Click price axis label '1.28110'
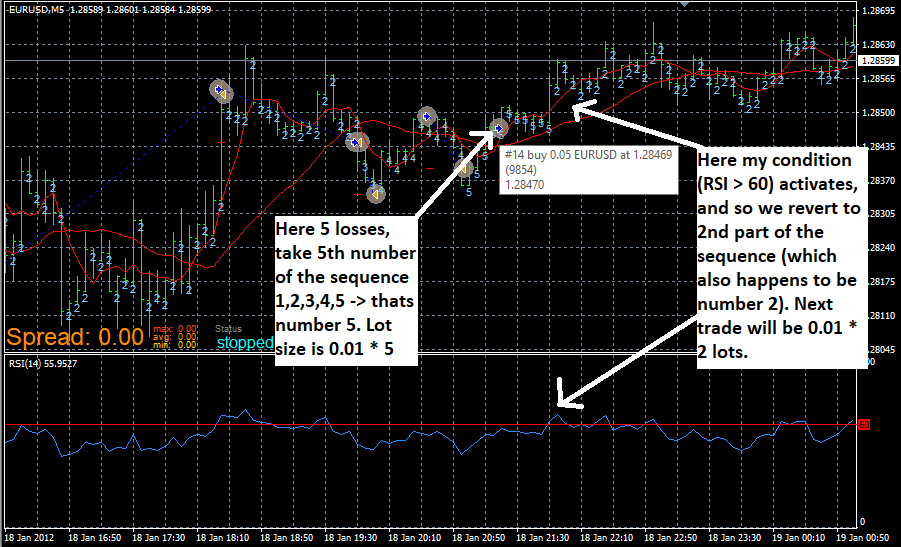 pos(880,315)
